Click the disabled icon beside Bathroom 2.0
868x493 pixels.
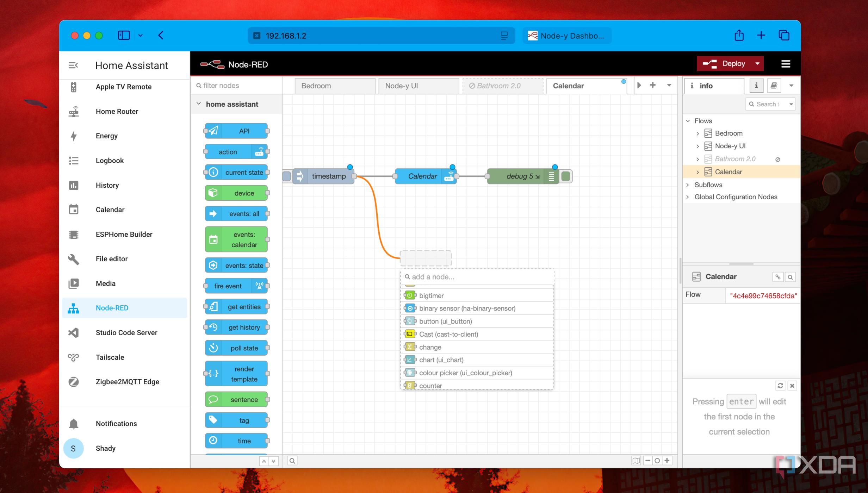tap(777, 160)
